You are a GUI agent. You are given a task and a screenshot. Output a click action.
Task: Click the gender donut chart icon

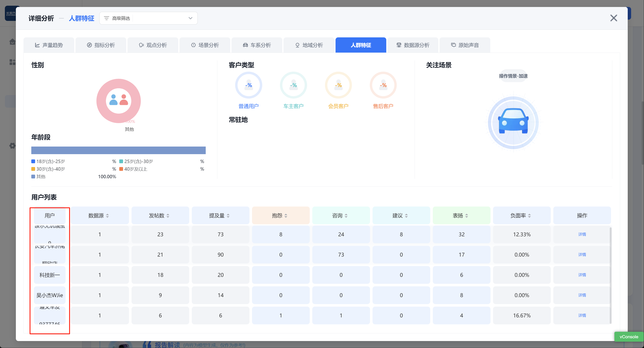click(x=118, y=101)
